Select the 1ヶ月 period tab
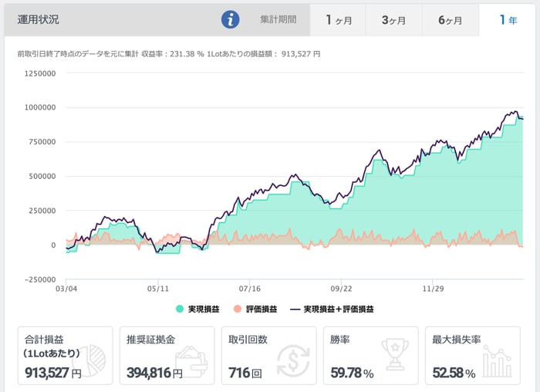Screen dimensions: 540x392 [x=338, y=20]
